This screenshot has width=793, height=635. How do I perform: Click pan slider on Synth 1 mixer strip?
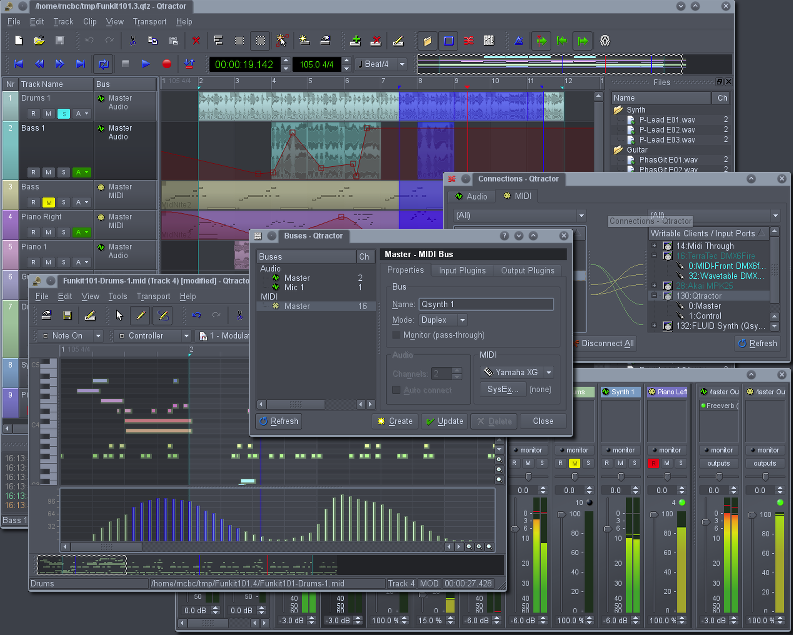click(621, 477)
